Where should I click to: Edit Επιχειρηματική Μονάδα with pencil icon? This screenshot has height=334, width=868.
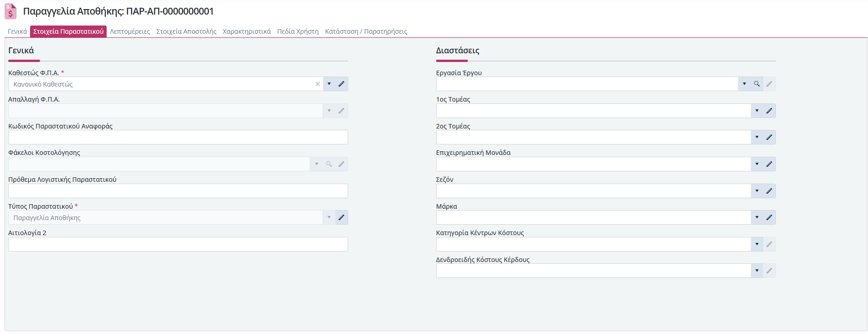tap(769, 164)
